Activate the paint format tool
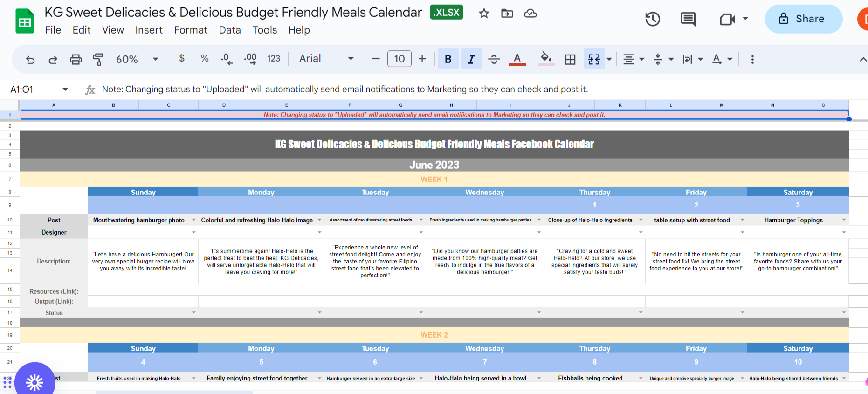 tap(98, 59)
